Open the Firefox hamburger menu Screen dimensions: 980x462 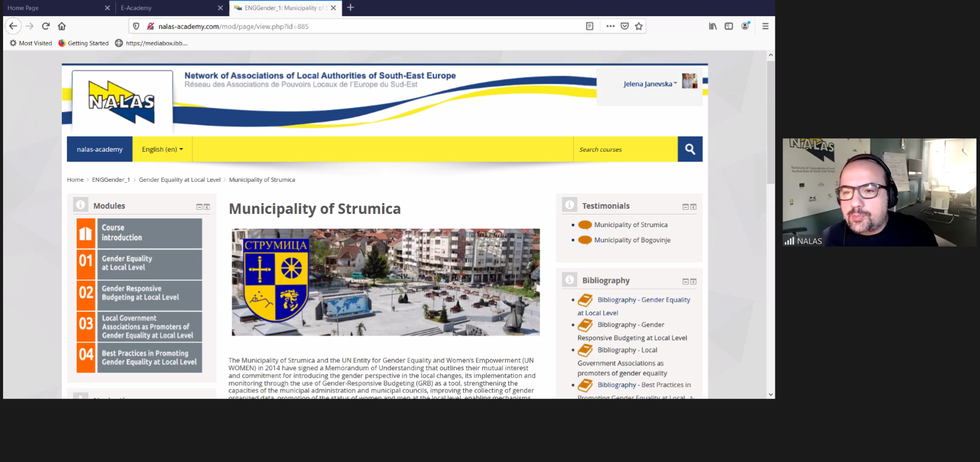765,26
